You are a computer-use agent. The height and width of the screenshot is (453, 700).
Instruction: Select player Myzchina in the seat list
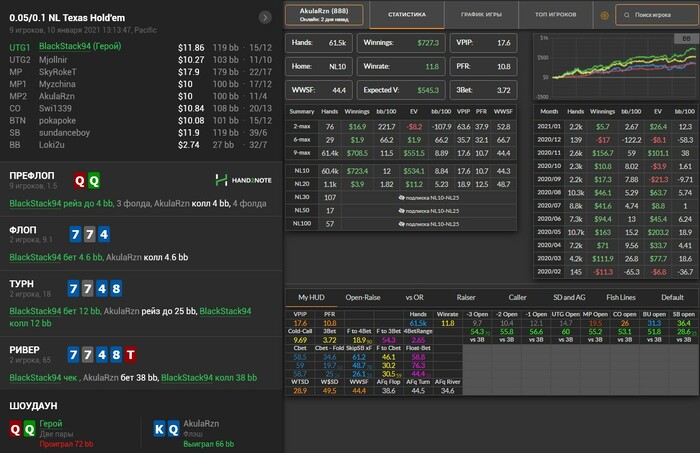click(57, 84)
